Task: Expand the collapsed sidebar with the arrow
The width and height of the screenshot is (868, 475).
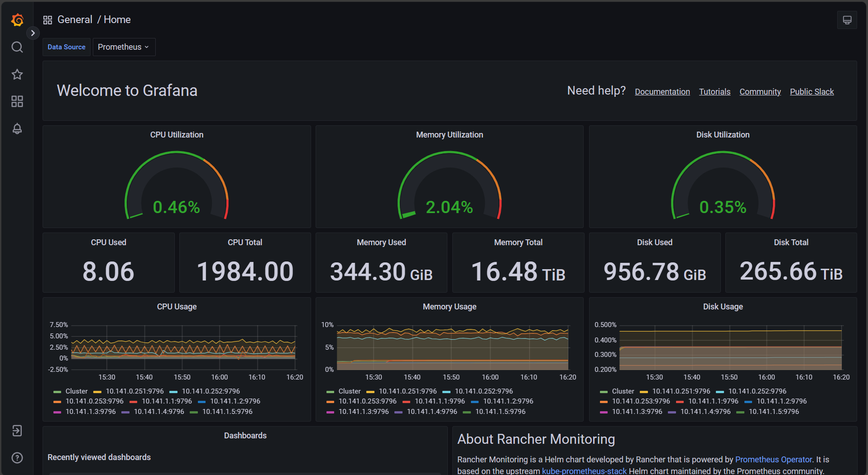Action: [33, 33]
